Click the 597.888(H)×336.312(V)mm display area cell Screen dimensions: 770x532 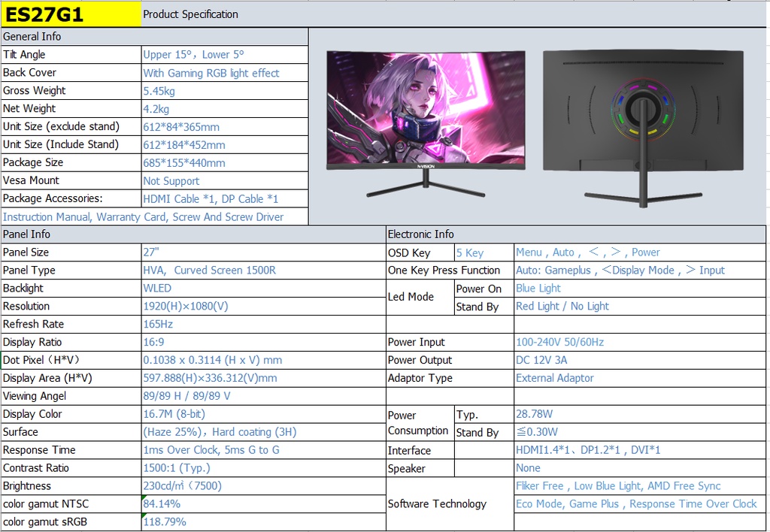click(x=264, y=378)
